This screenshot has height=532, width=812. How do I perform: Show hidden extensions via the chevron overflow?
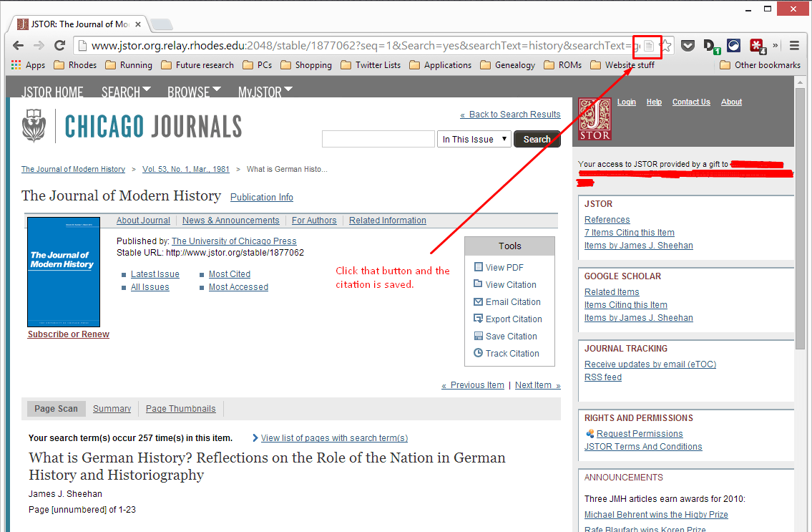[x=776, y=46]
